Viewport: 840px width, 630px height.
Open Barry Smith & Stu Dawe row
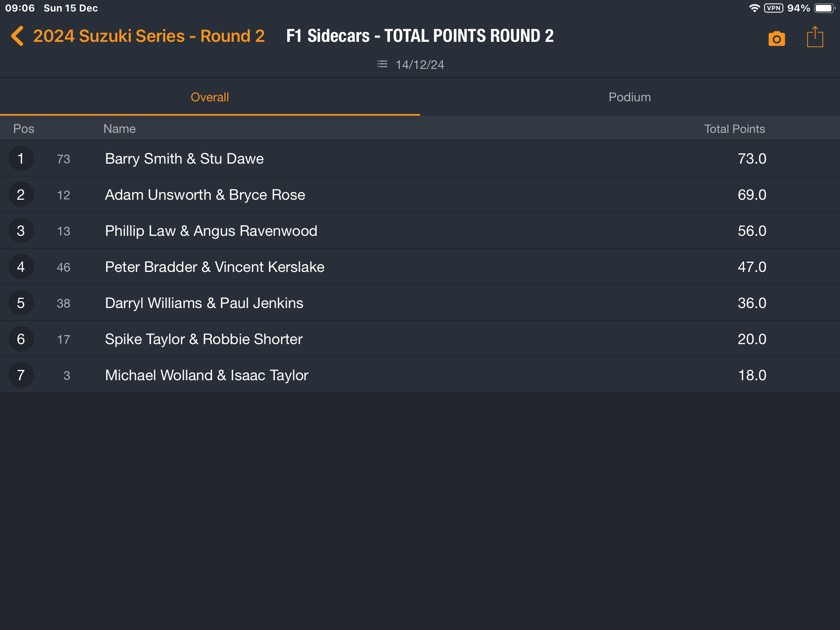pos(420,159)
